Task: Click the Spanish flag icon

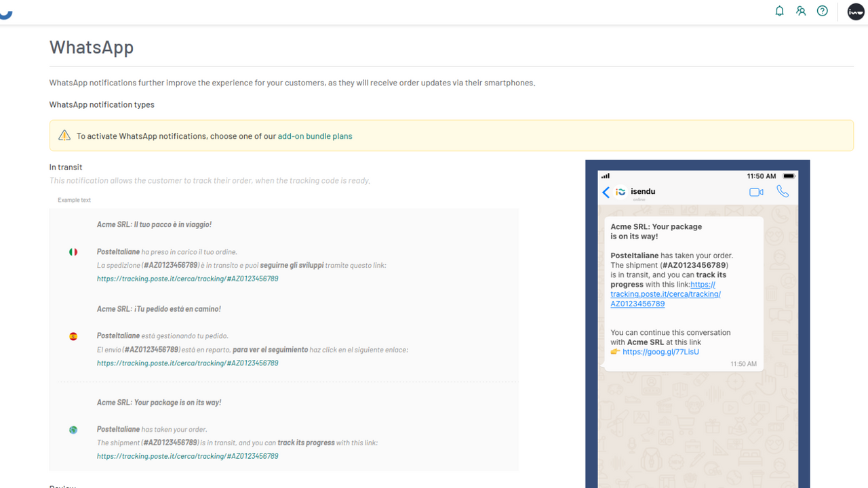Action: coord(73,336)
